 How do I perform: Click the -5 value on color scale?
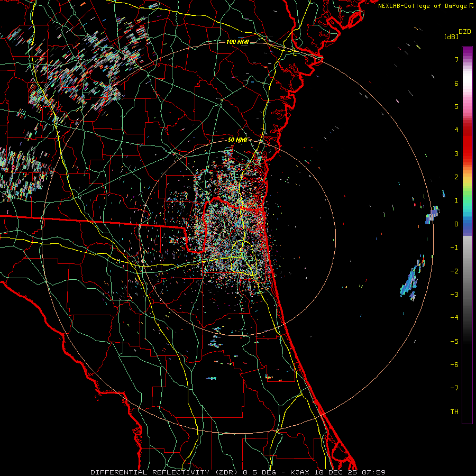[454, 342]
